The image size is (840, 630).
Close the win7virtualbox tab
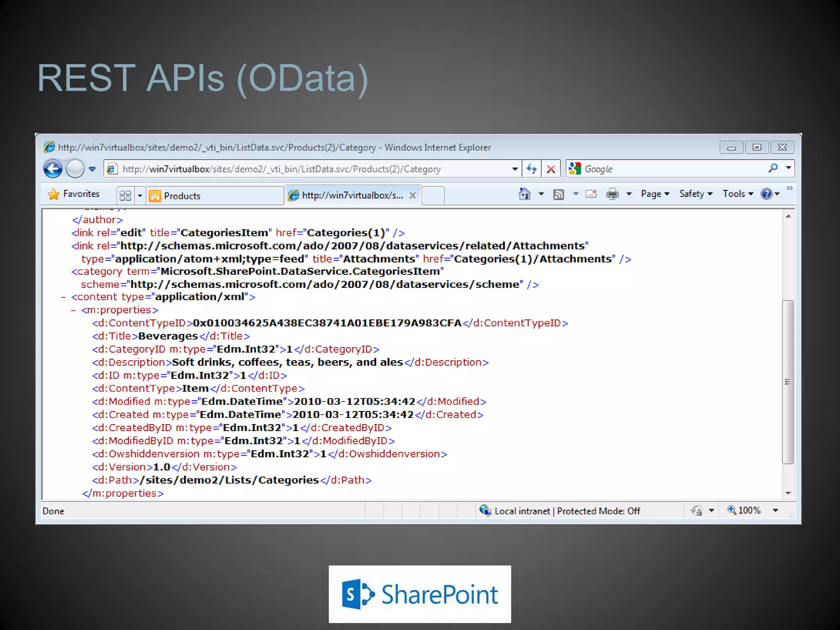click(x=413, y=196)
